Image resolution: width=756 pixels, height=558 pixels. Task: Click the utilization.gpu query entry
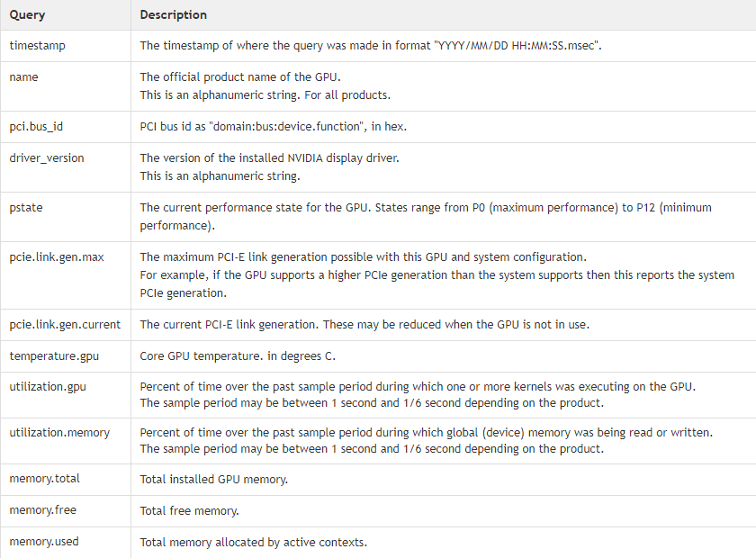[x=48, y=387]
